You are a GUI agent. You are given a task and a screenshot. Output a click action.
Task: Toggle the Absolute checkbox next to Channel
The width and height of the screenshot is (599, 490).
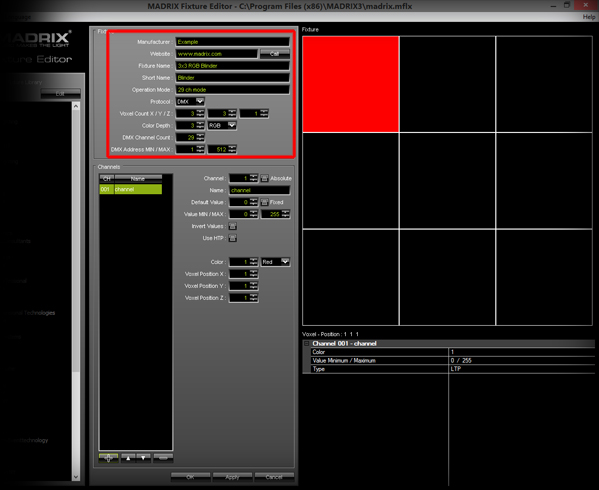(264, 178)
